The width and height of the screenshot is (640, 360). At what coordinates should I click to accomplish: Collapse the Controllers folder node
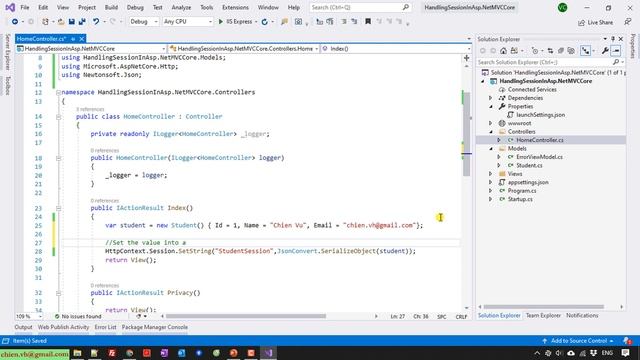click(491, 132)
